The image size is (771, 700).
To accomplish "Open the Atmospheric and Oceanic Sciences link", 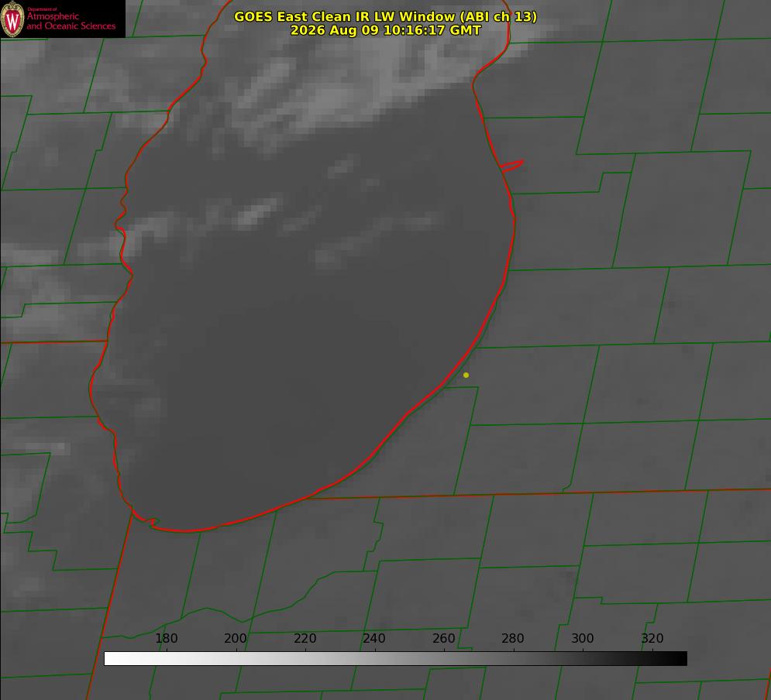I will click(71, 21).
